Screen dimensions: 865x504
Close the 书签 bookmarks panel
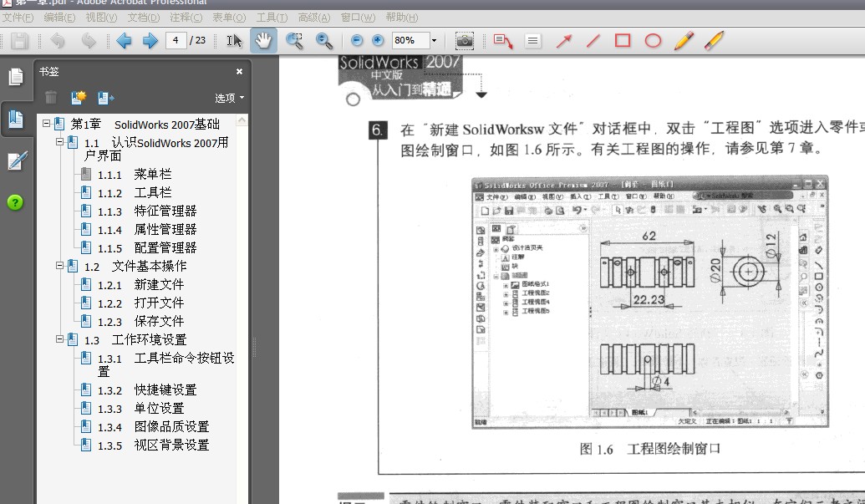pos(239,72)
